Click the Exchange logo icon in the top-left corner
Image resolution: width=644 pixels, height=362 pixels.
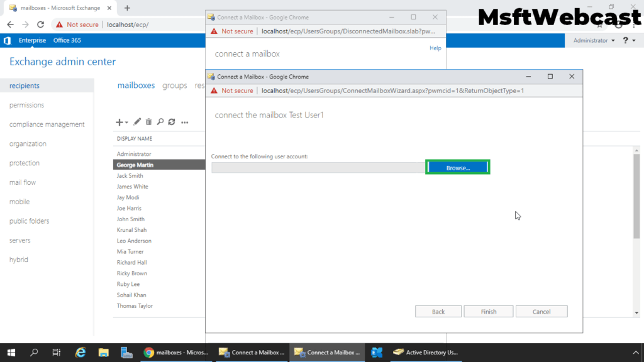pyautogui.click(x=7, y=40)
